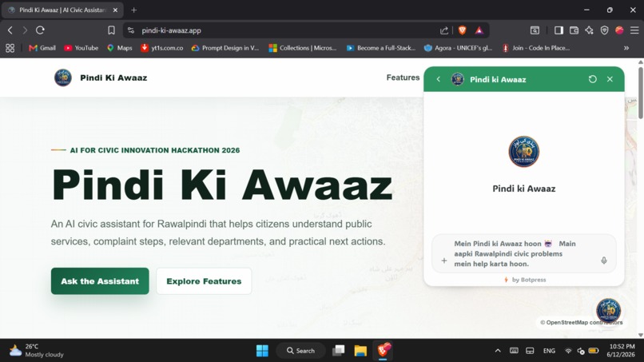Screen dimensions: 644x362
Task: Open the yt1s.com.co bookmark
Action: point(162,48)
